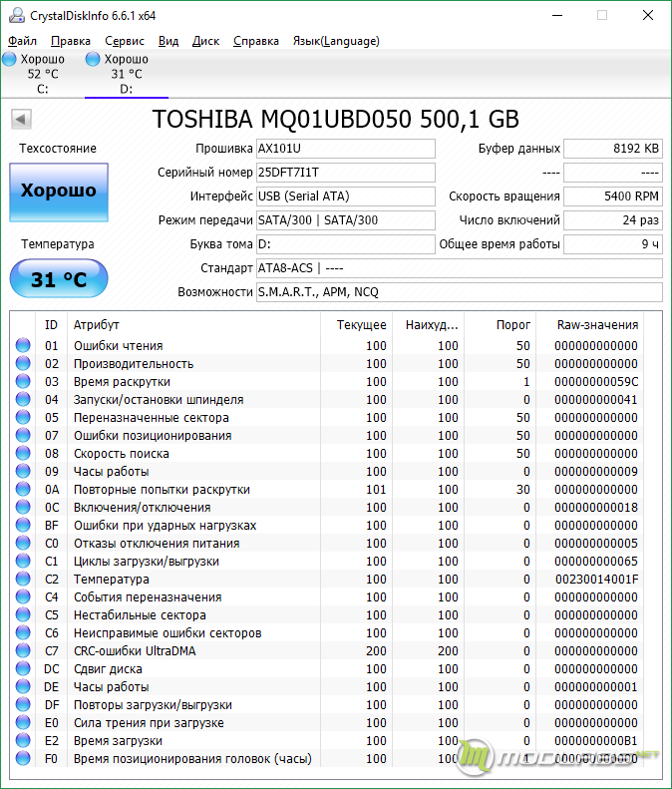The height and width of the screenshot is (789, 672).
Task: Open the Сервис menu
Action: (x=124, y=41)
